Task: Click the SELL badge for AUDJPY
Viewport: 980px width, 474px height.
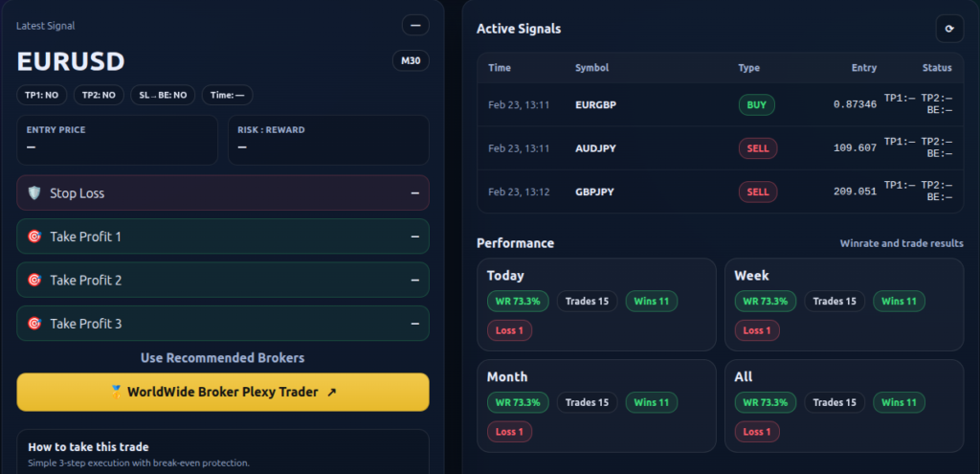Action: pos(757,148)
